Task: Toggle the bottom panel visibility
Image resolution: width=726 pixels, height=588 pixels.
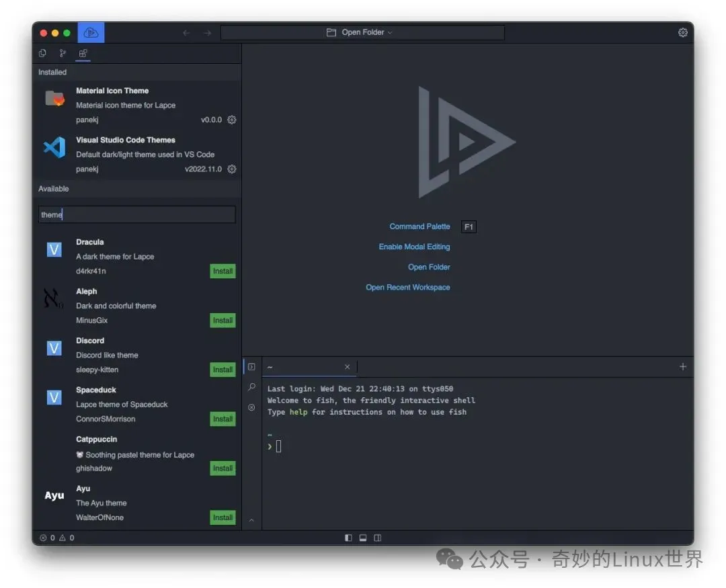Action: pos(363,538)
